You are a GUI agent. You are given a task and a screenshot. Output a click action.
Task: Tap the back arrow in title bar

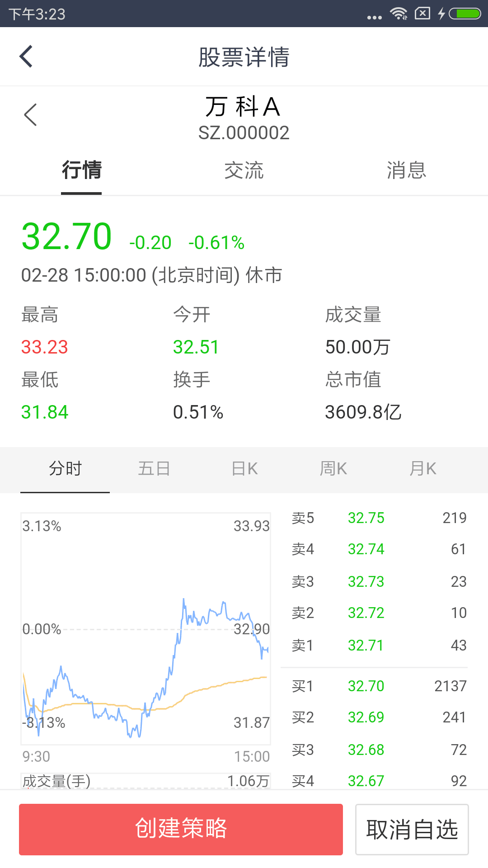(26, 57)
